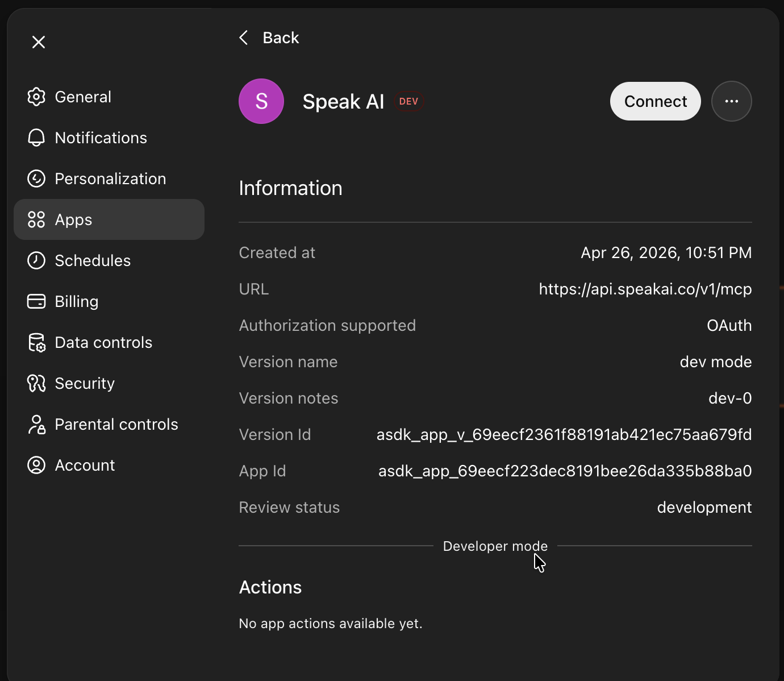Screen dimensions: 784x681
Task: Select the Apps settings tab
Action: [x=109, y=219]
